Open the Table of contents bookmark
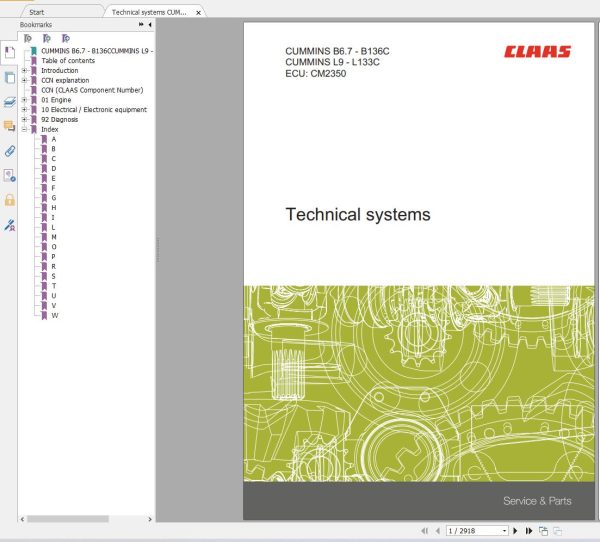Viewport: 600px width, 542px height. point(68,60)
